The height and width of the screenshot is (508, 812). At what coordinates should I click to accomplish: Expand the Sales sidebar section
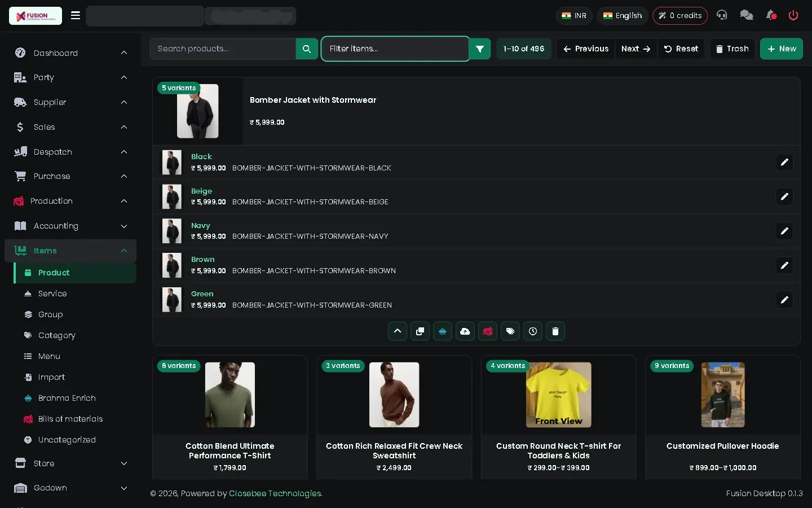70,127
